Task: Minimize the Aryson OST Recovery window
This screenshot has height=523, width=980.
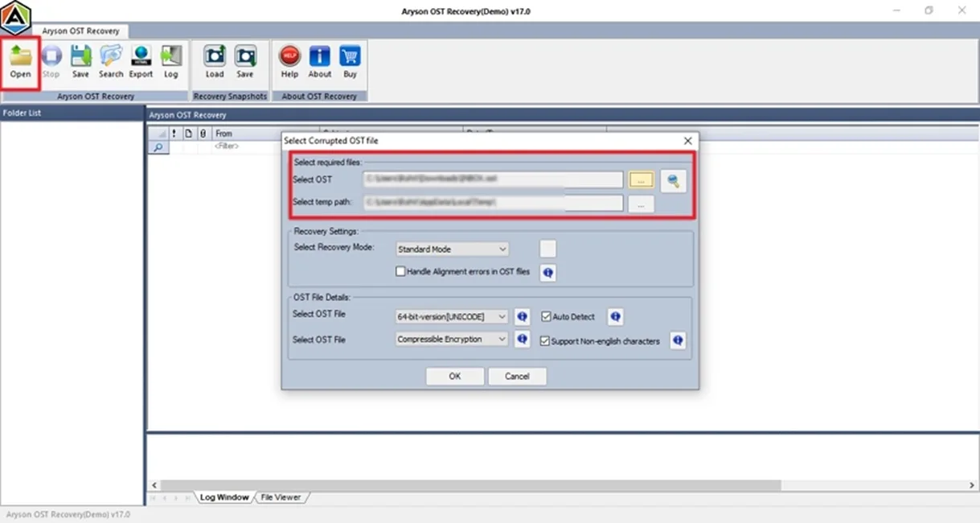Action: pyautogui.click(x=896, y=10)
